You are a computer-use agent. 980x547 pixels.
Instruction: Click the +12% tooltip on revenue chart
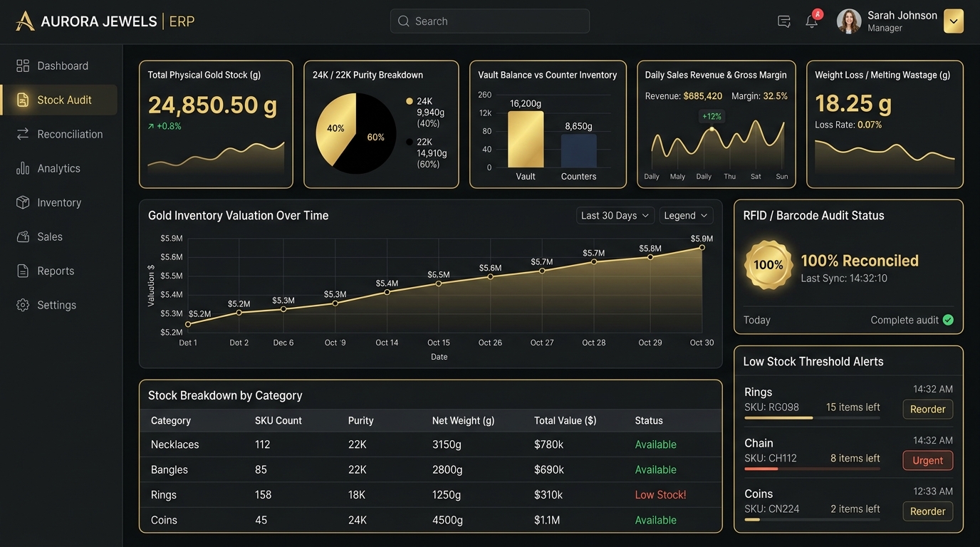click(x=711, y=116)
